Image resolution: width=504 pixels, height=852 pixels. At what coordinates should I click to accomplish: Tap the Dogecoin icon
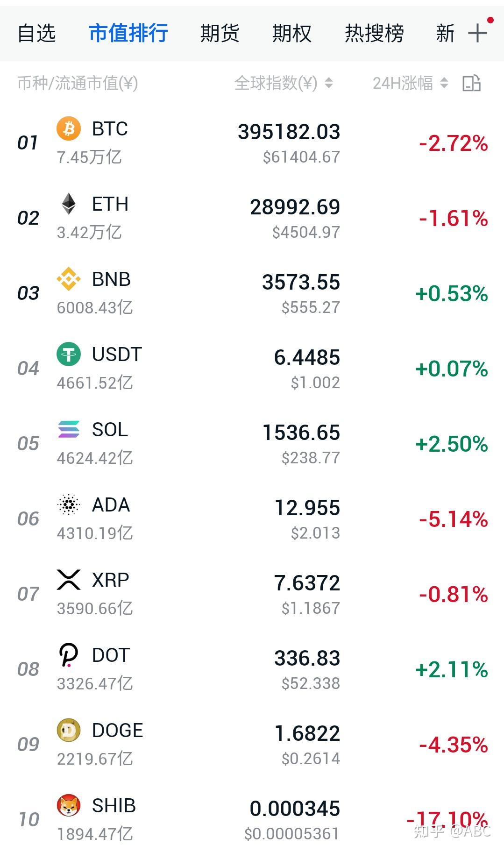pyautogui.click(x=69, y=730)
